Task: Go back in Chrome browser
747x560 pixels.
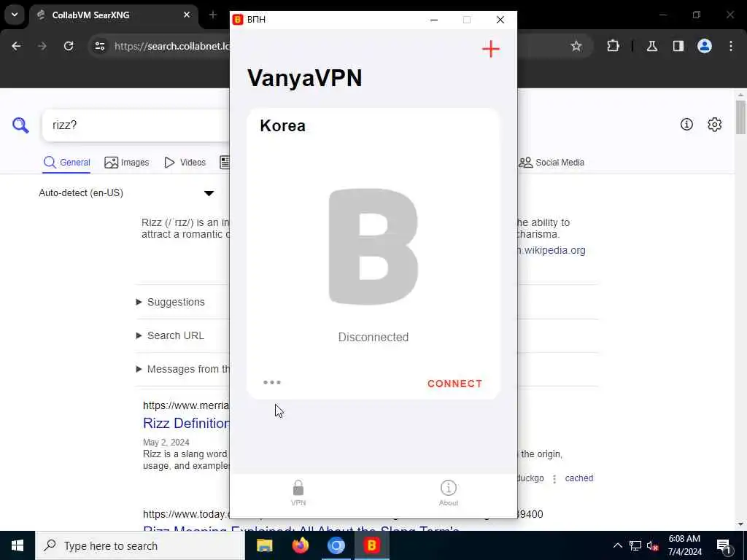Action: click(16, 46)
